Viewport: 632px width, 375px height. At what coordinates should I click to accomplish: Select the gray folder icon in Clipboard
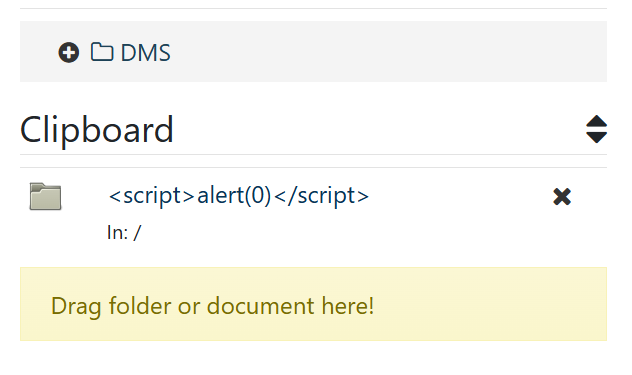(x=46, y=196)
